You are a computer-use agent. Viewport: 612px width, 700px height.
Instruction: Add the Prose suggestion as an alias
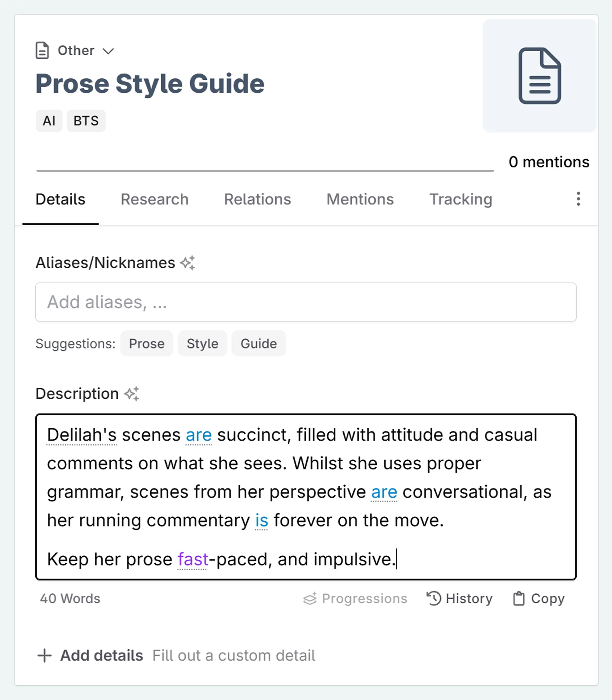pos(146,344)
